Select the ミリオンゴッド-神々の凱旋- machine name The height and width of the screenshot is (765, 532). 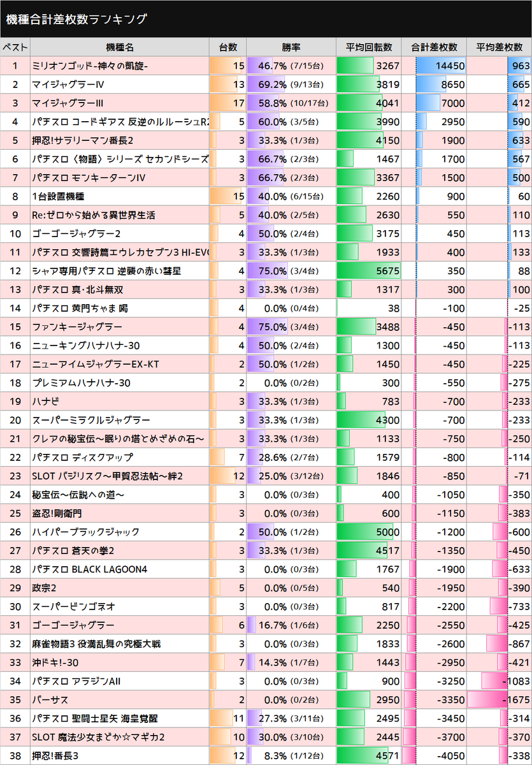click(90, 66)
